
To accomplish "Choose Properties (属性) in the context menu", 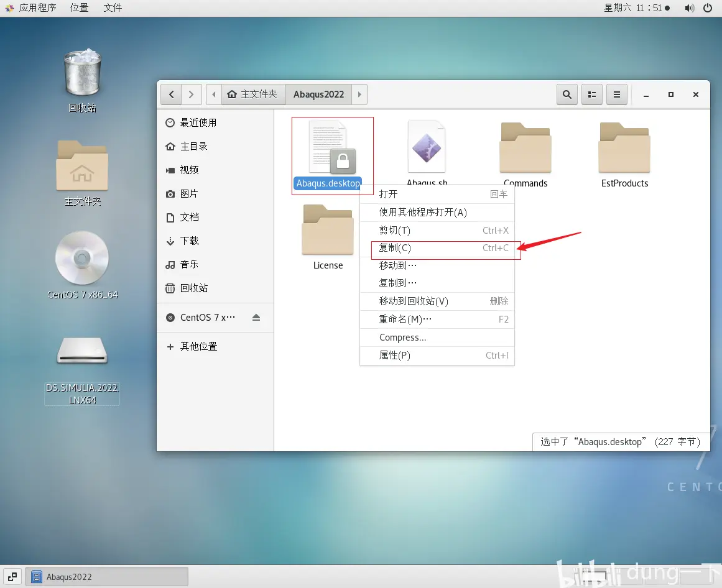I will (x=437, y=355).
